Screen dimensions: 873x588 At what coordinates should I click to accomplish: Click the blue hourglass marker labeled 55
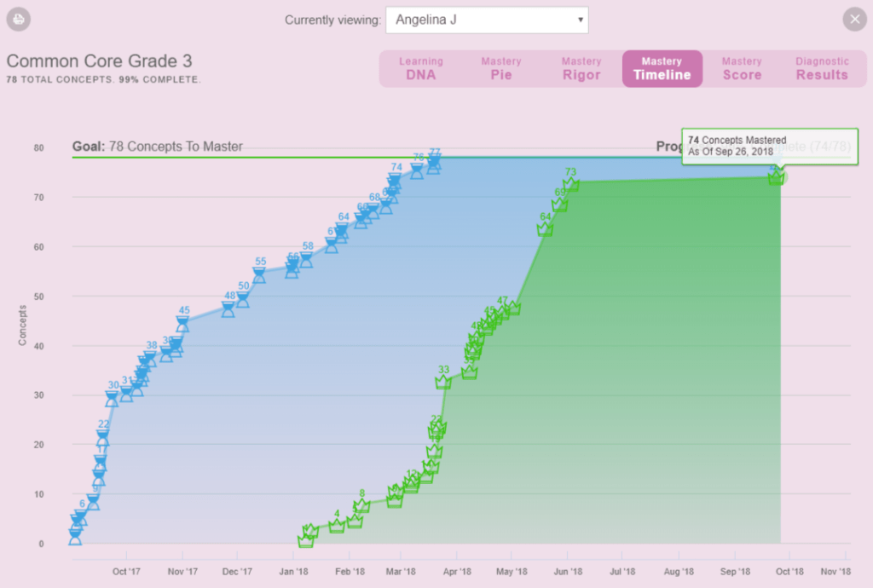259,274
